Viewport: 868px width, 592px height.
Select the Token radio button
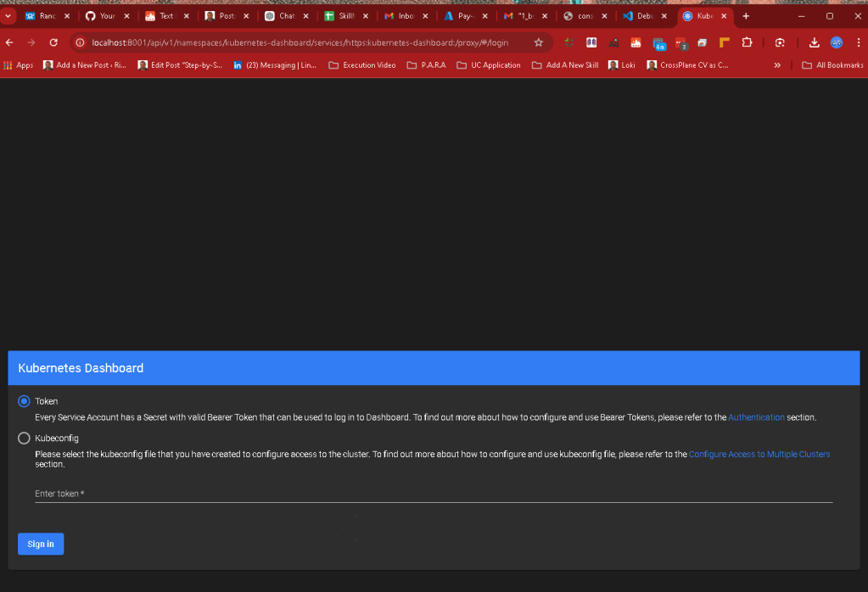pos(24,401)
